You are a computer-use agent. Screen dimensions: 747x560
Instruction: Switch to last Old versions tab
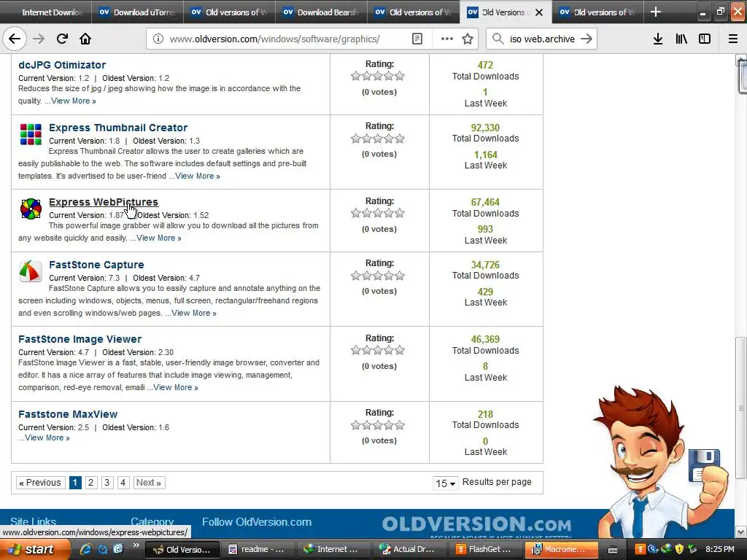[x=597, y=12]
